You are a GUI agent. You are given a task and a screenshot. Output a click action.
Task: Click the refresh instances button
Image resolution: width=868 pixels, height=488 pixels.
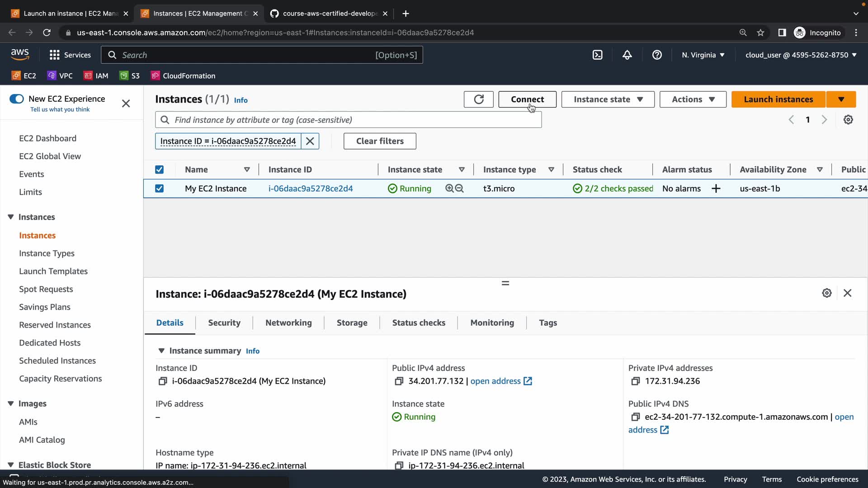[x=478, y=99]
